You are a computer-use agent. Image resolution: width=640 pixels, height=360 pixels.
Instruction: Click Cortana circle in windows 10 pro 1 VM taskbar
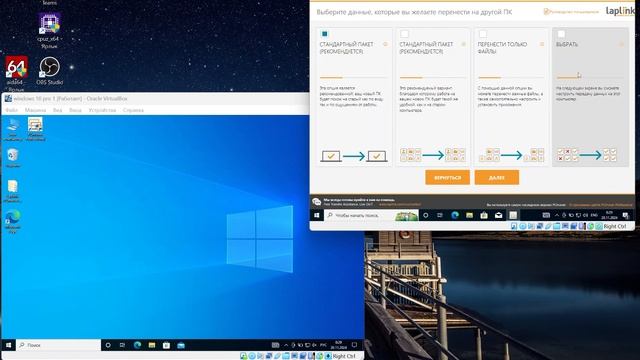108,345
